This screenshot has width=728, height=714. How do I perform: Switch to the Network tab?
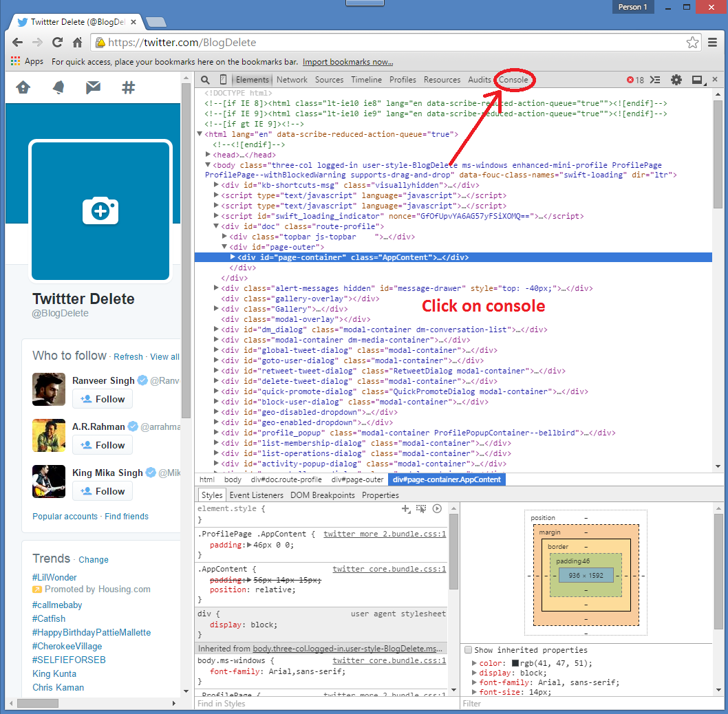(x=292, y=80)
